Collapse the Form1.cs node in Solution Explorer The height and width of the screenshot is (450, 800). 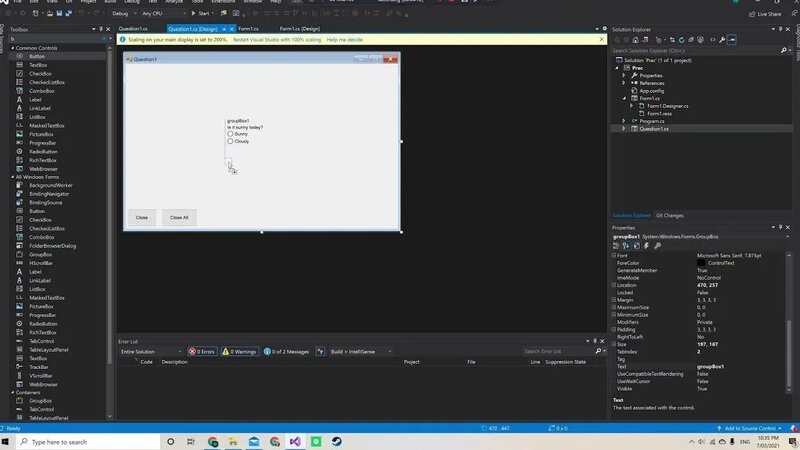pyautogui.click(x=623, y=98)
